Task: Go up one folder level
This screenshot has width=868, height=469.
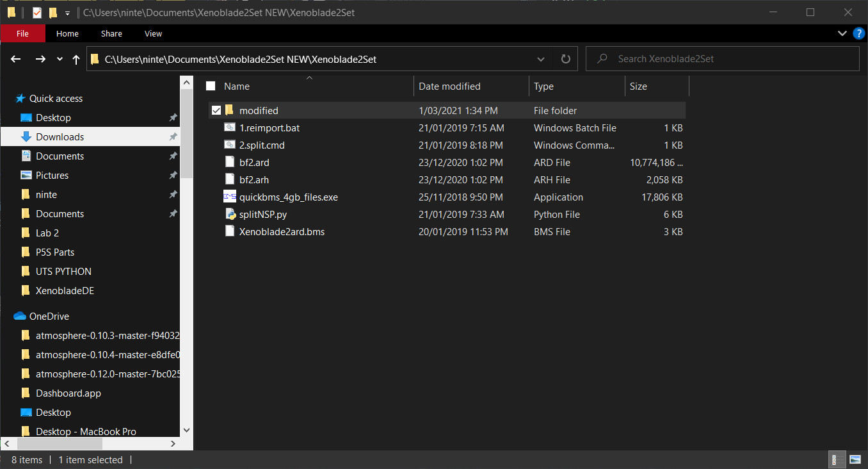Action: click(x=76, y=59)
